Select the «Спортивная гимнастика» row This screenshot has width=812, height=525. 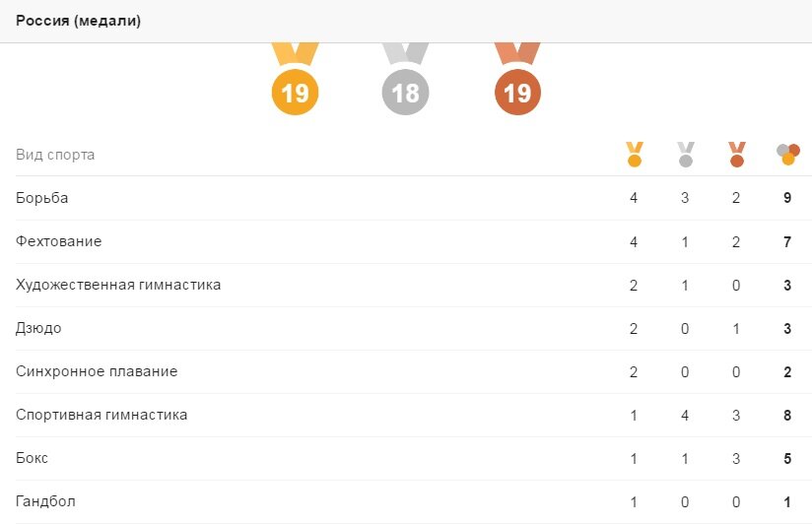(101, 415)
